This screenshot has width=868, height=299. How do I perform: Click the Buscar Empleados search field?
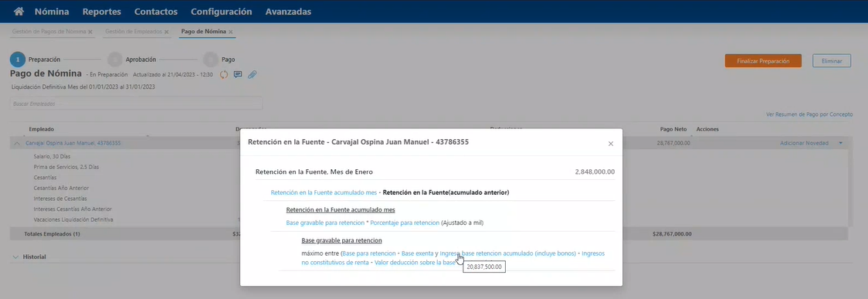(x=136, y=104)
